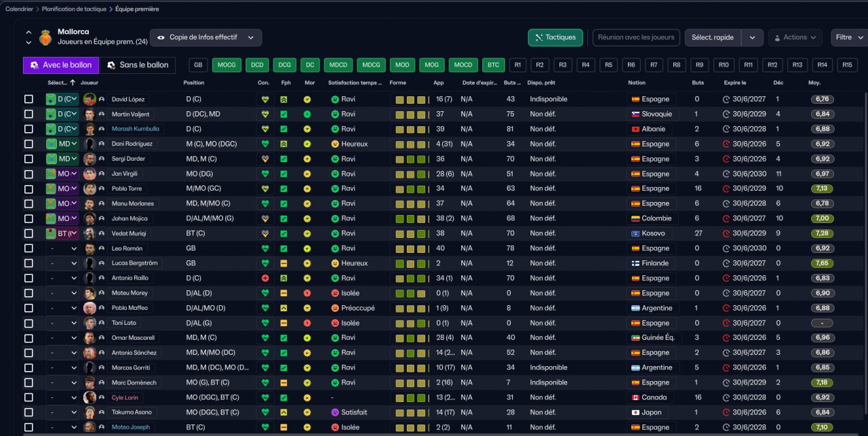Click the Kosovo flag icon
The height and width of the screenshot is (436, 868).
click(x=635, y=233)
